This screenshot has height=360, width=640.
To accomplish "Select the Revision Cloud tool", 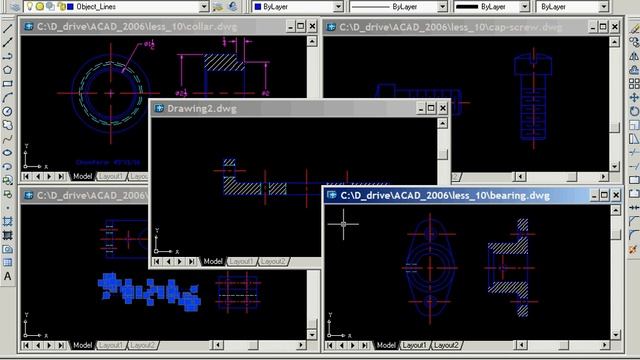I will (7, 125).
